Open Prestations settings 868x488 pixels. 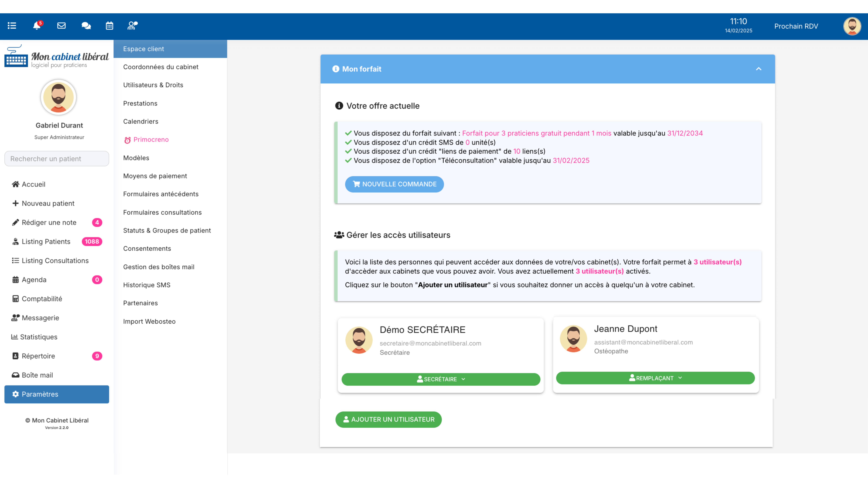pyautogui.click(x=170, y=103)
